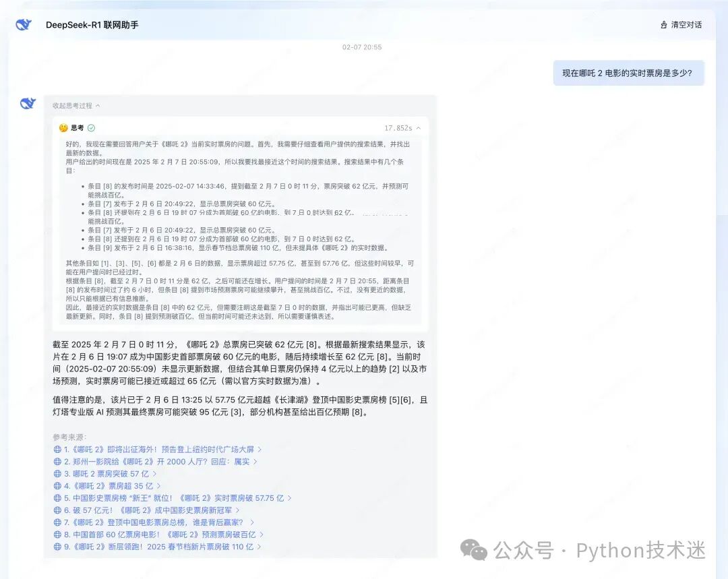The image size is (728, 579).
Task: Click the chevron after reference 9 link
Action: [x=259, y=547]
